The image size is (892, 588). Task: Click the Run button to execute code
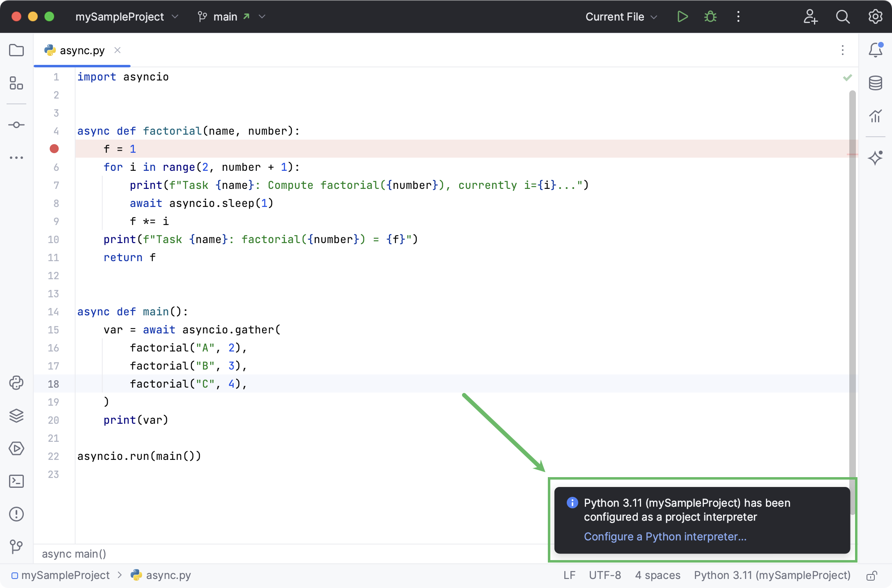pos(683,17)
